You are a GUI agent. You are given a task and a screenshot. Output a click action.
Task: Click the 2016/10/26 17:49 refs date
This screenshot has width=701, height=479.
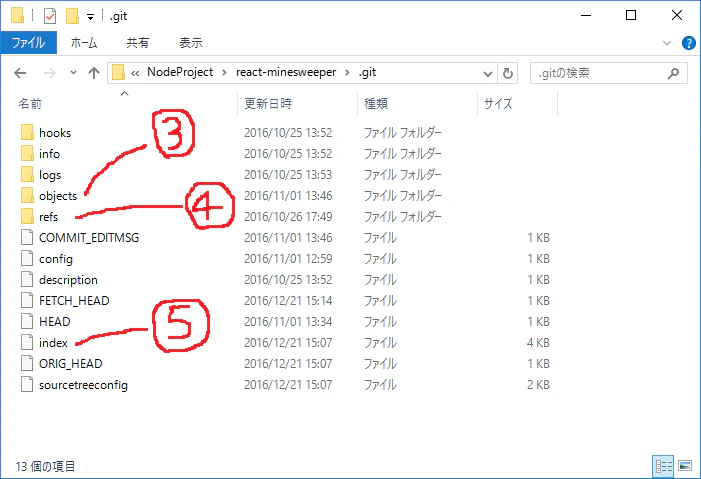(x=288, y=216)
